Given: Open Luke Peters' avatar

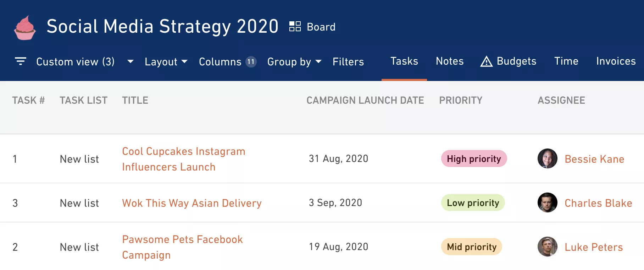Looking at the screenshot, I should [547, 247].
